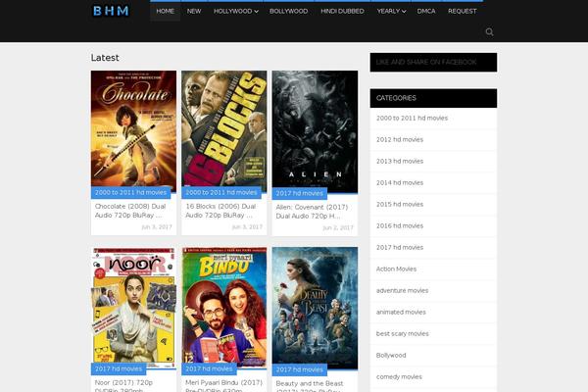Click Beauty and the Beast title link
588x392 pixels.
click(310, 387)
